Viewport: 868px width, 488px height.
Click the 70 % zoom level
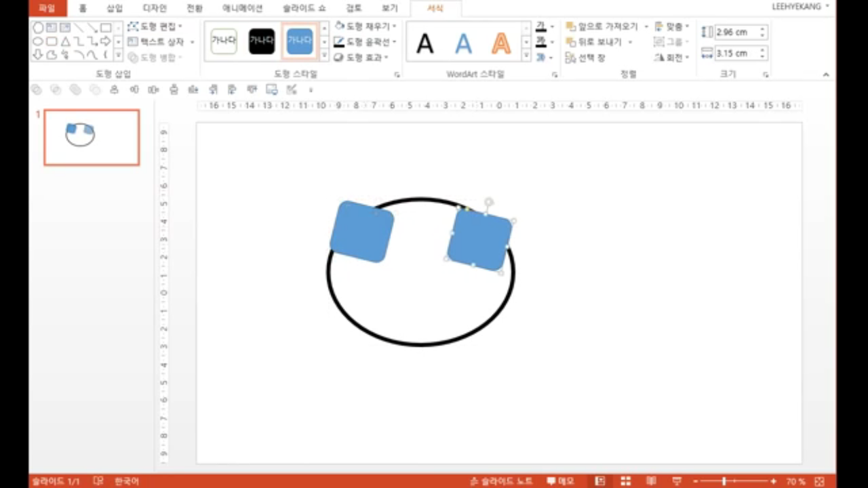[x=796, y=481]
